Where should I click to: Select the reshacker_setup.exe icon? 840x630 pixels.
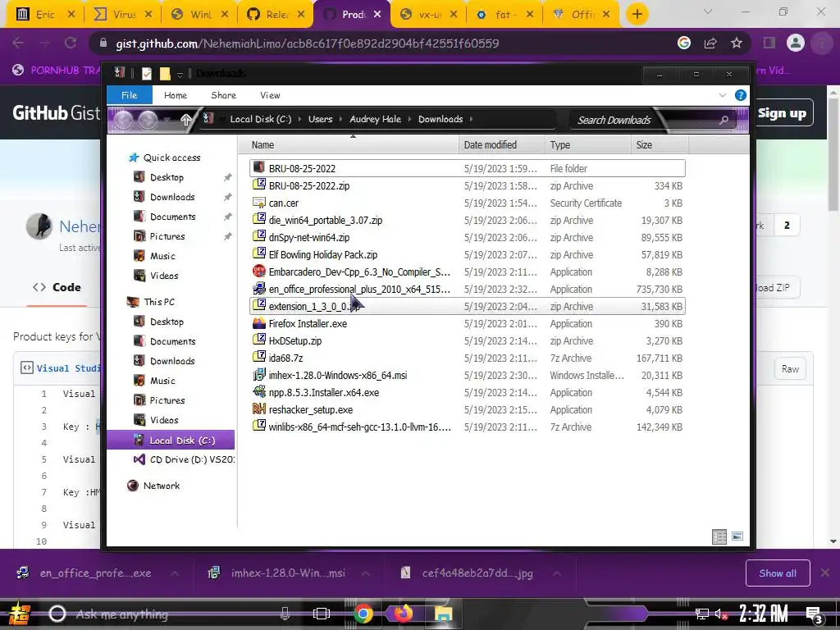259,409
